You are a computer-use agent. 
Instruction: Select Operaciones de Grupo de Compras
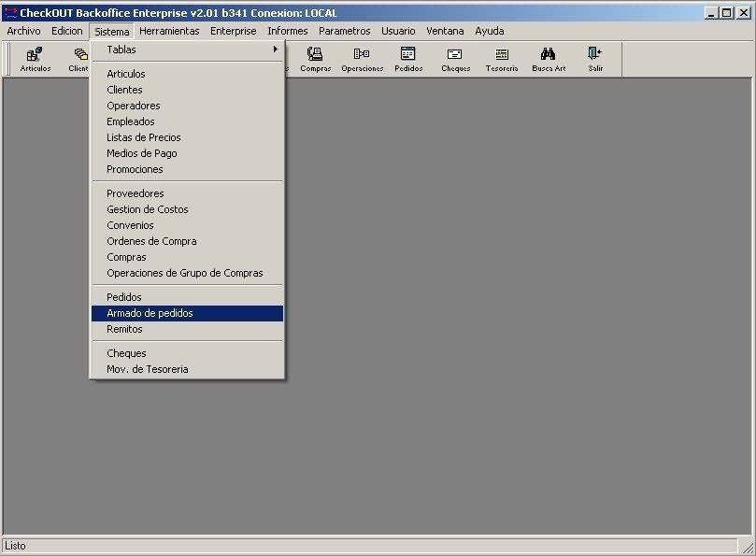tap(187, 273)
